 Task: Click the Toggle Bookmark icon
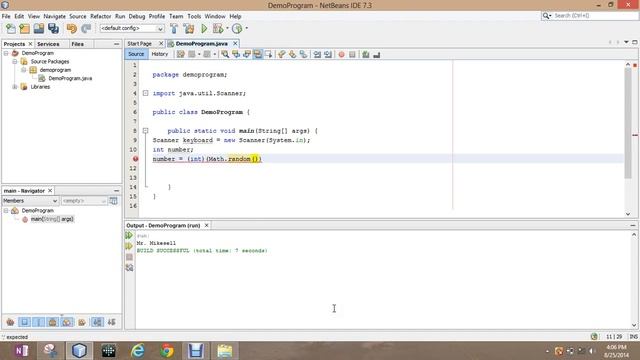point(303,54)
